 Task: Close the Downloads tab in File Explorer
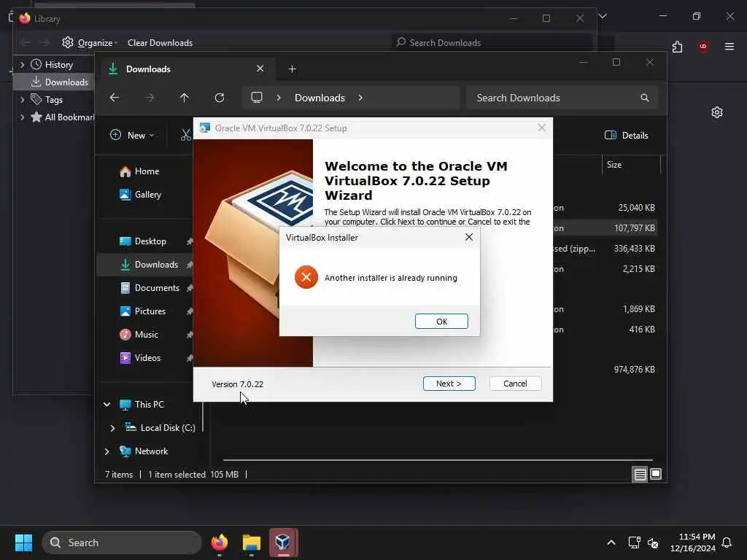click(260, 69)
